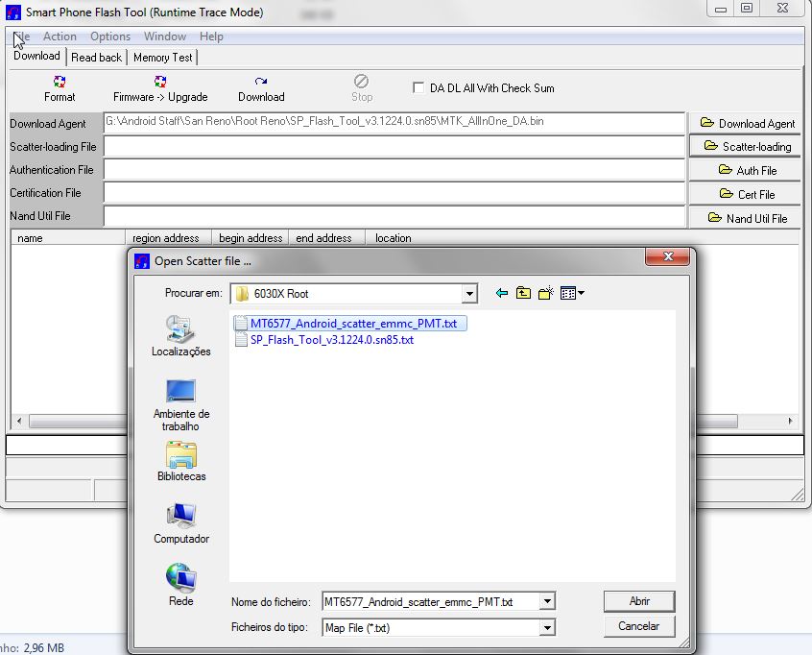Open Localizações recent places shortcut
Image resolution: width=812 pixels, height=655 pixels.
click(x=180, y=336)
